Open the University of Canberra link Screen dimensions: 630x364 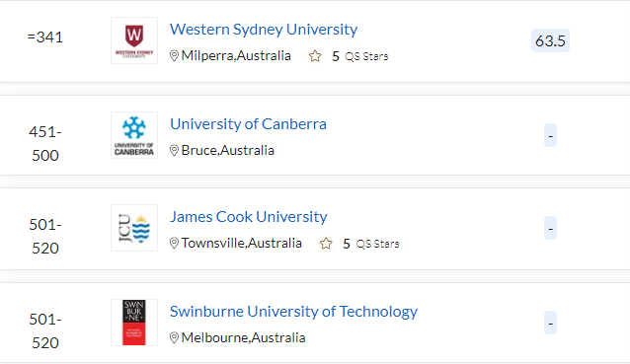tap(248, 124)
